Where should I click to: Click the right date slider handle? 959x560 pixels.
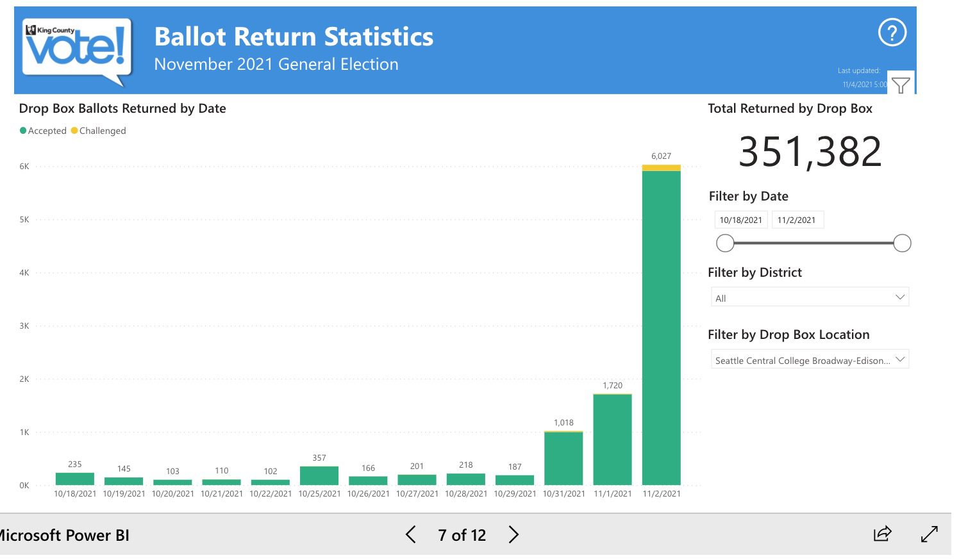pos(902,243)
